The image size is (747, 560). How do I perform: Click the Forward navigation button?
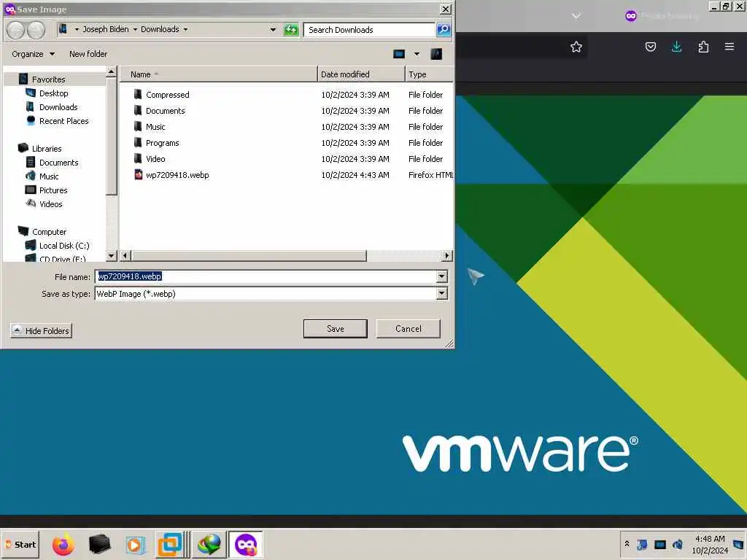click(x=36, y=30)
